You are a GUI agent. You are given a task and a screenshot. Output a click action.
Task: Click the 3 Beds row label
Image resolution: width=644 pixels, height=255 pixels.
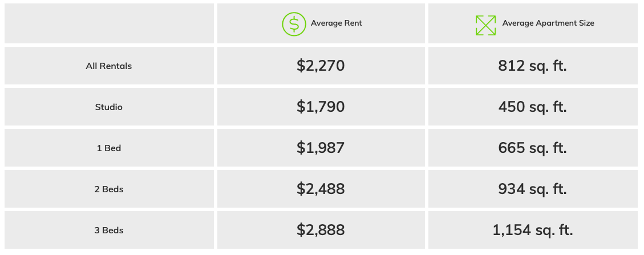(x=108, y=230)
